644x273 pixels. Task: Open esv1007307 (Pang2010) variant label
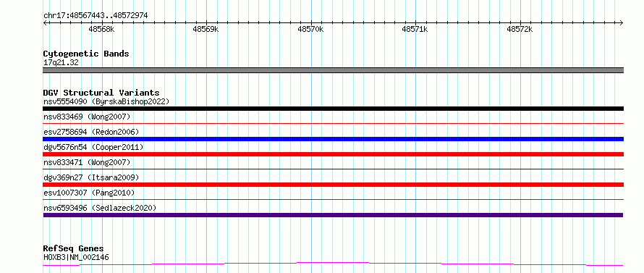point(89,193)
